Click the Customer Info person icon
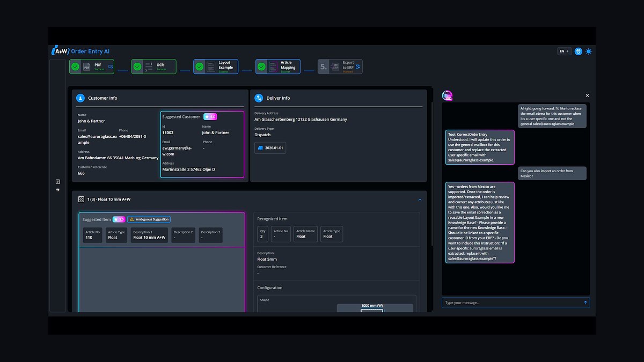 point(80,98)
